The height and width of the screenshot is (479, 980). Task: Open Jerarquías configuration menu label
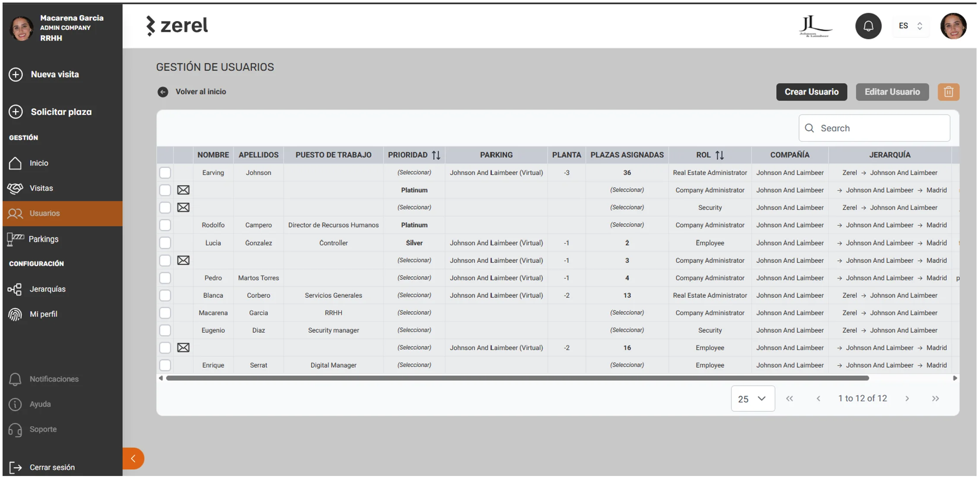(x=47, y=289)
